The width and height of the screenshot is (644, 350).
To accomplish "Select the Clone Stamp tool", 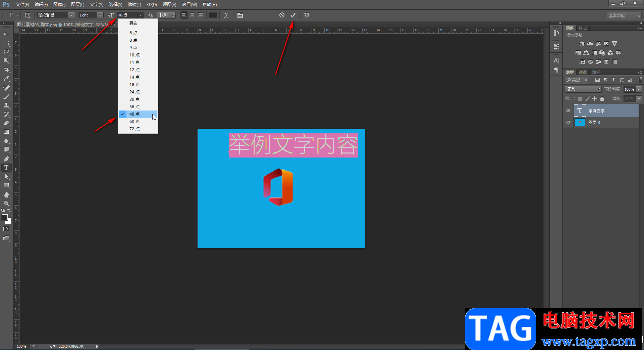I will pos(6,105).
